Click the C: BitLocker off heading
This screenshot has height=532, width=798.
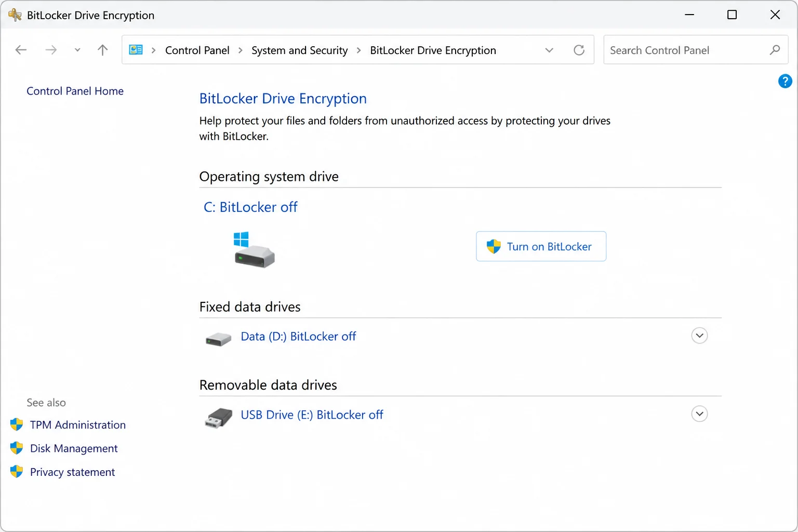[x=250, y=207]
